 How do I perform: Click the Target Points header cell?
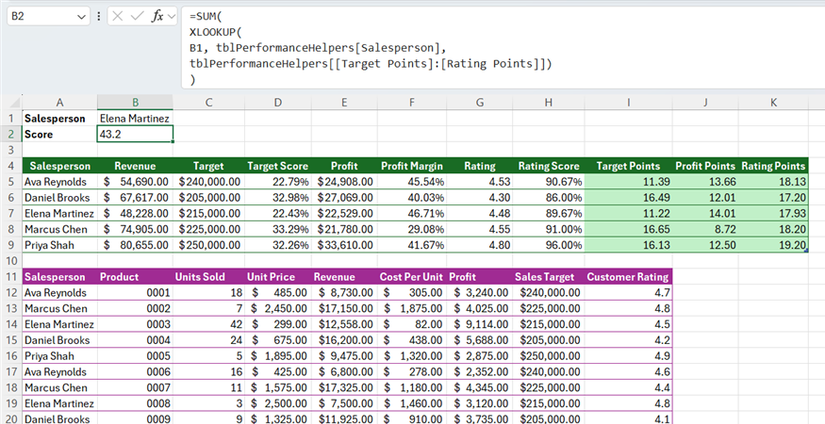click(x=628, y=166)
